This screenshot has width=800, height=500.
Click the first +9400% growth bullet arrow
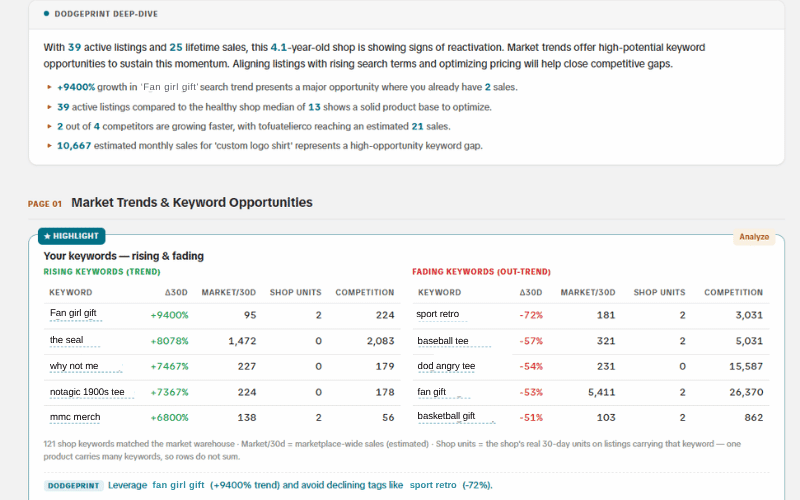(x=49, y=87)
